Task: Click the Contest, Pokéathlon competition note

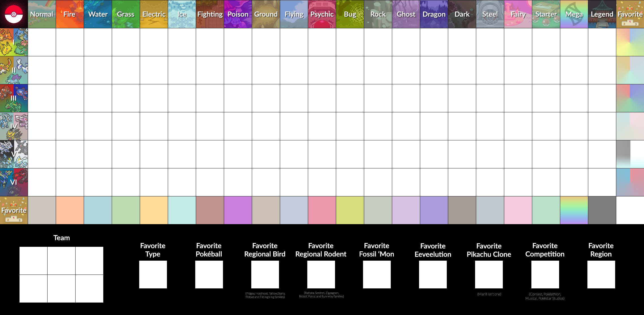Action: 545,296
